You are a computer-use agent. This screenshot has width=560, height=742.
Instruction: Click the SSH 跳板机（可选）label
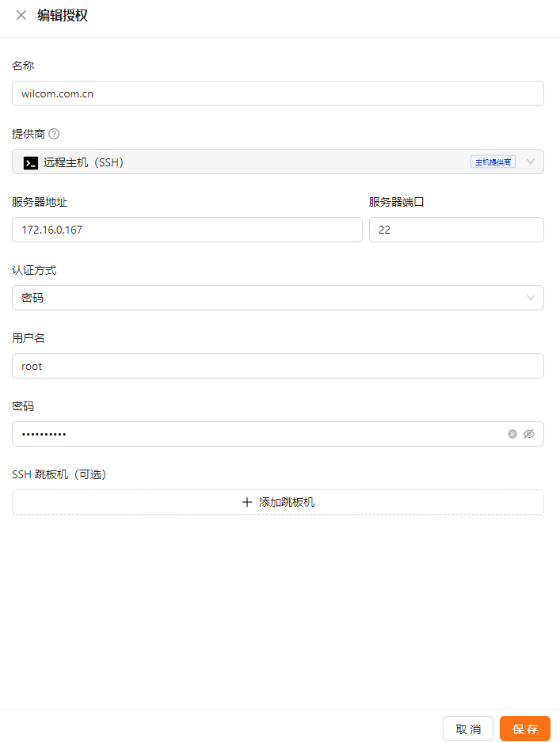click(x=59, y=474)
